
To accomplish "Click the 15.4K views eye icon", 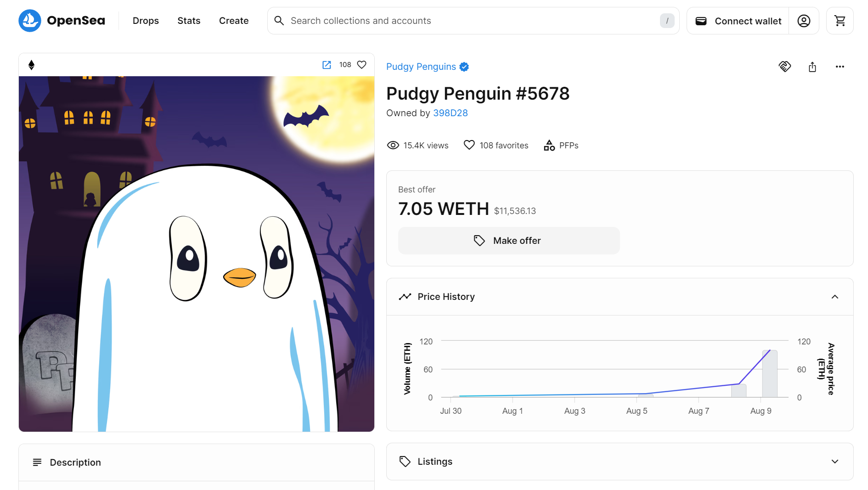I will (x=393, y=145).
